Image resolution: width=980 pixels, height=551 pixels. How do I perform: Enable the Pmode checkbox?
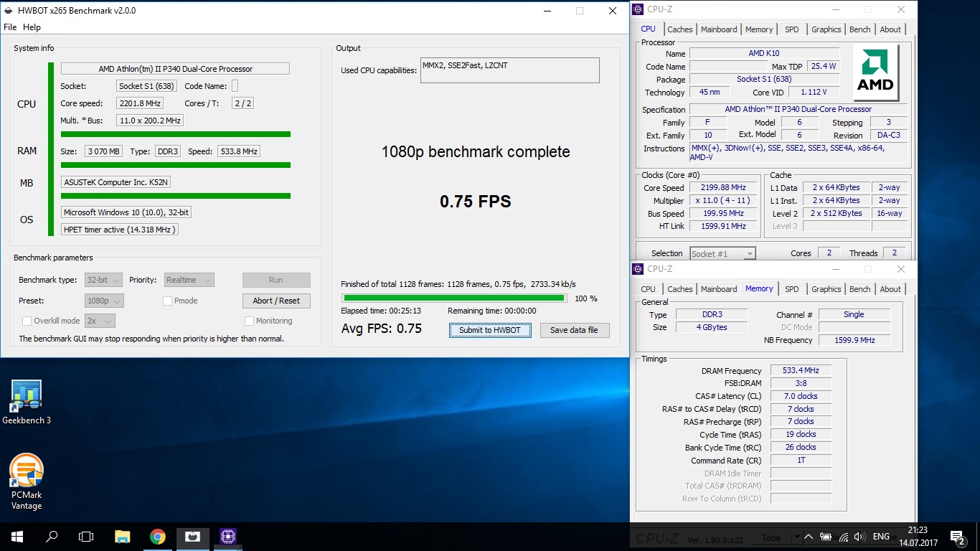(x=167, y=301)
